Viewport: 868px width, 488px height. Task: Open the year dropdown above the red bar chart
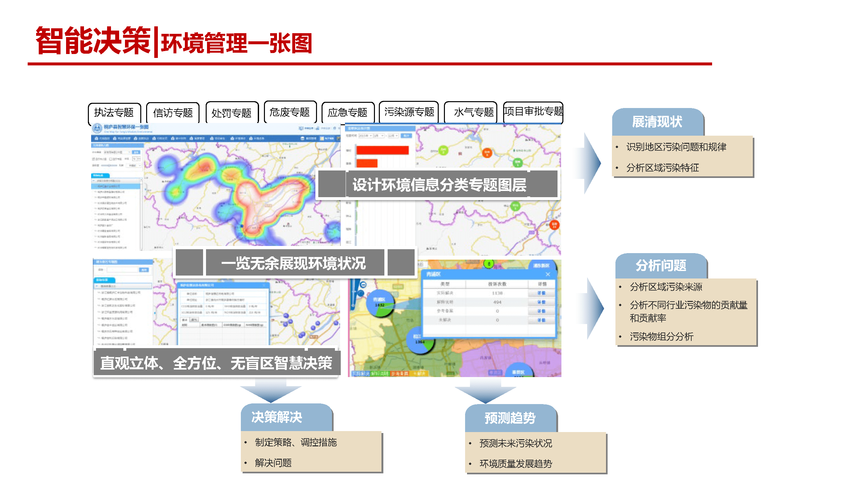click(x=365, y=135)
